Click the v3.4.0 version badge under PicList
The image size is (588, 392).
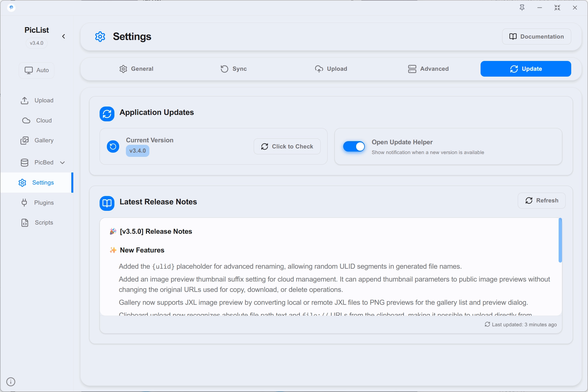click(37, 43)
